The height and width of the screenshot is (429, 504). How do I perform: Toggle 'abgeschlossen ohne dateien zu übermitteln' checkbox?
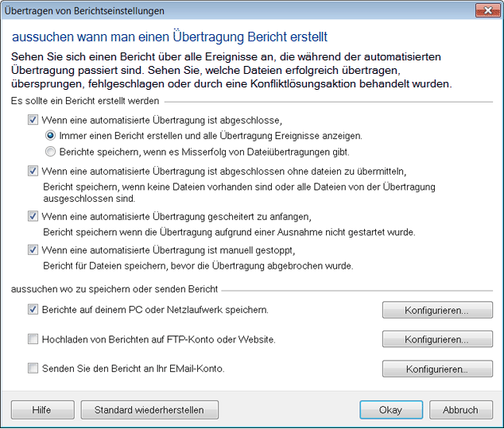33,170
